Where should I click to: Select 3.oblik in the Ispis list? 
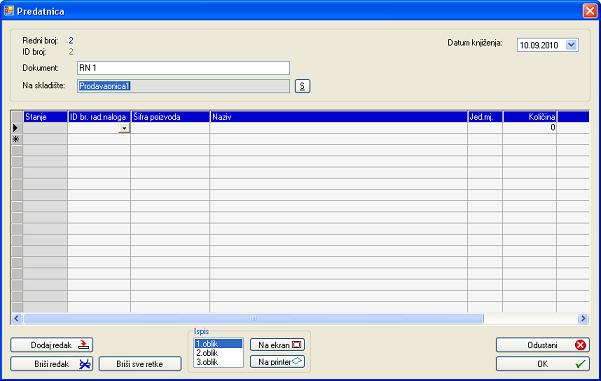click(x=218, y=361)
